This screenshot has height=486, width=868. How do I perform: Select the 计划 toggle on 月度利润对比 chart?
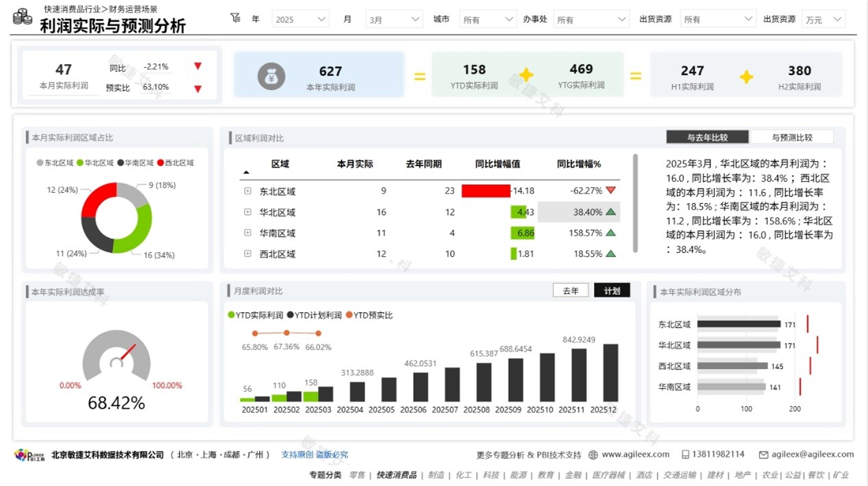click(x=611, y=290)
